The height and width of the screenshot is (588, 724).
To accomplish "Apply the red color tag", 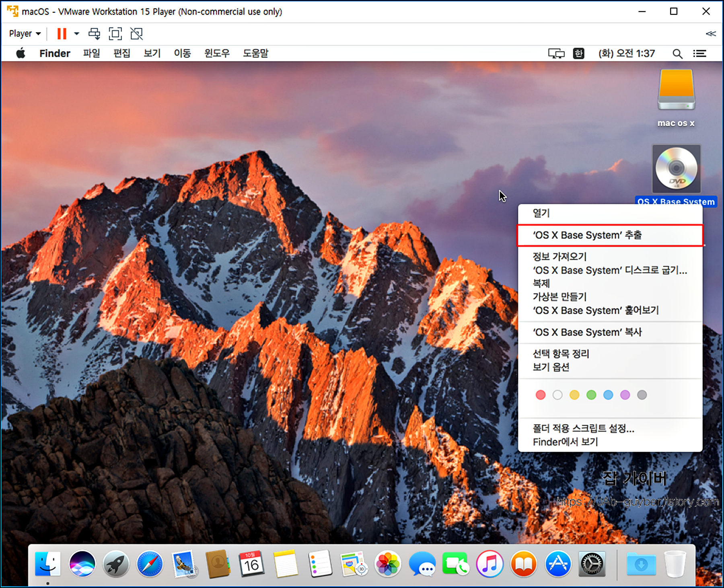I will [541, 395].
